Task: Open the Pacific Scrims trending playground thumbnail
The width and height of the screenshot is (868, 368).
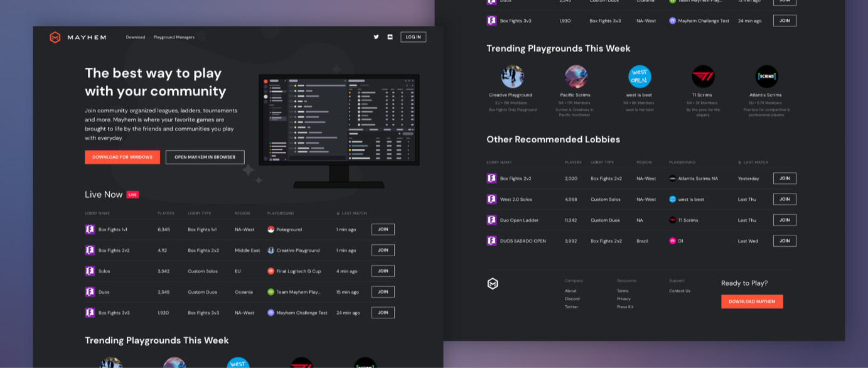Action: pyautogui.click(x=576, y=77)
